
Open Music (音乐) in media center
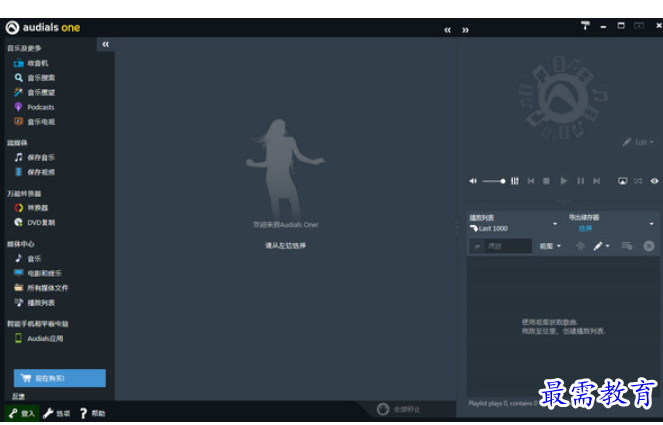click(x=27, y=258)
